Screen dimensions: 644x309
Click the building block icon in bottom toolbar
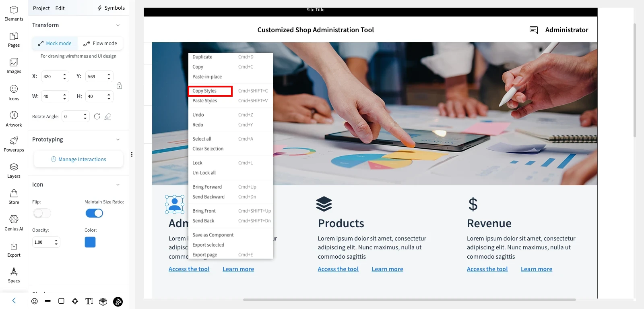(103, 301)
